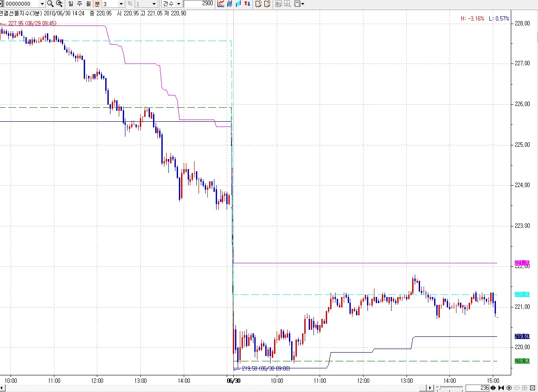Click the red and blue arrows icon

[x=248, y=4]
